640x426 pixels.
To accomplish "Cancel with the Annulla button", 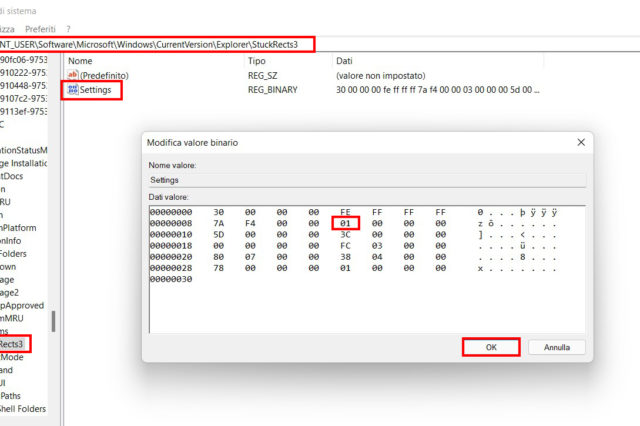I will (x=557, y=347).
